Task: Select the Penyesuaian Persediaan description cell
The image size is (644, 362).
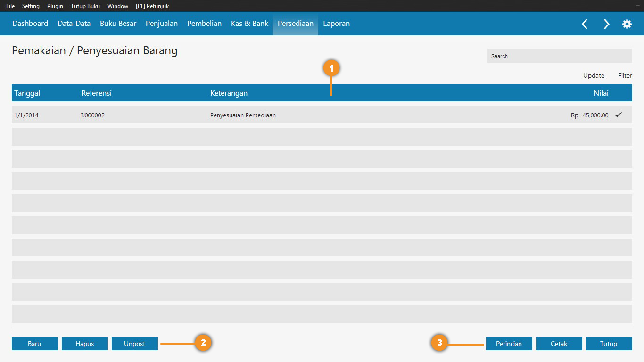Action: [243, 115]
